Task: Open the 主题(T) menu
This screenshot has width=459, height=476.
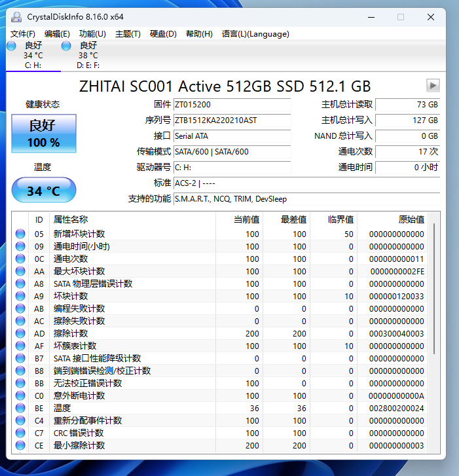Action: pos(128,33)
